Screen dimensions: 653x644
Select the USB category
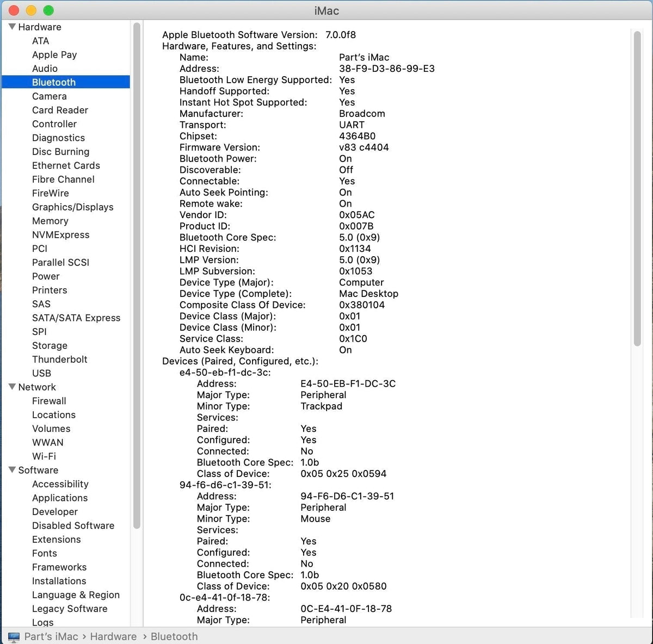click(41, 373)
